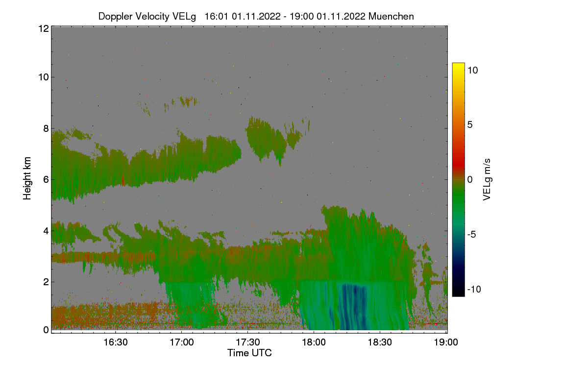Click the station name 'Muenchen' in title
588x392 pixels.
(x=391, y=16)
